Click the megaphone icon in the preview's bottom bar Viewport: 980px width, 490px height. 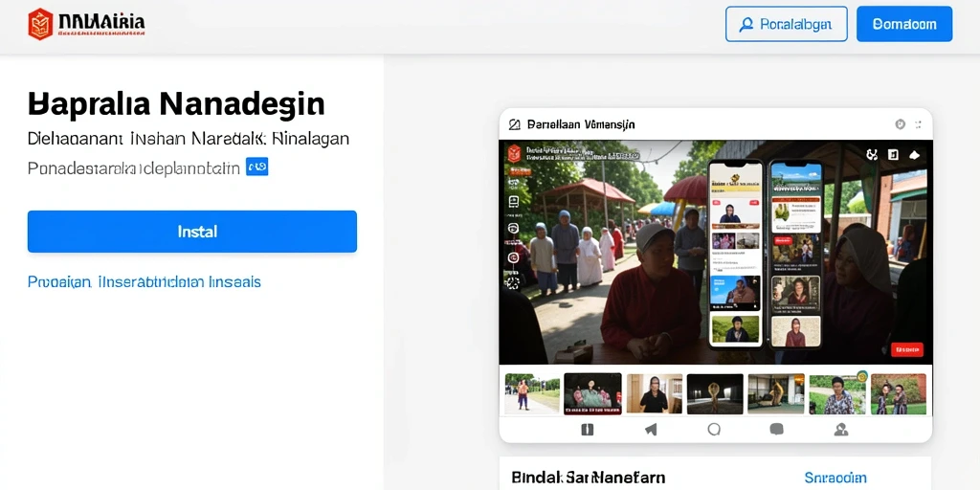pos(651,430)
